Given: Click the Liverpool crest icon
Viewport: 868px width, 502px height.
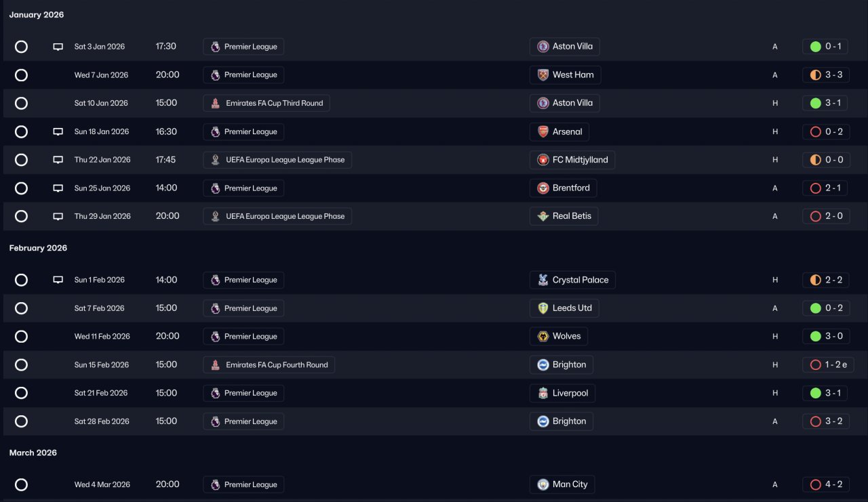Looking at the screenshot, I should point(543,393).
